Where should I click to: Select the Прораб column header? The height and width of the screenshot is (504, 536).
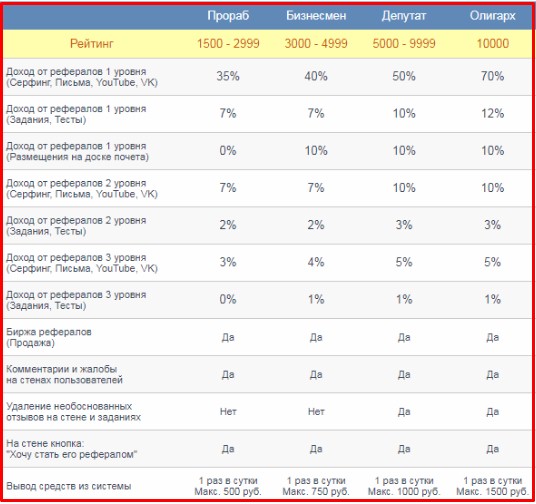point(228,16)
